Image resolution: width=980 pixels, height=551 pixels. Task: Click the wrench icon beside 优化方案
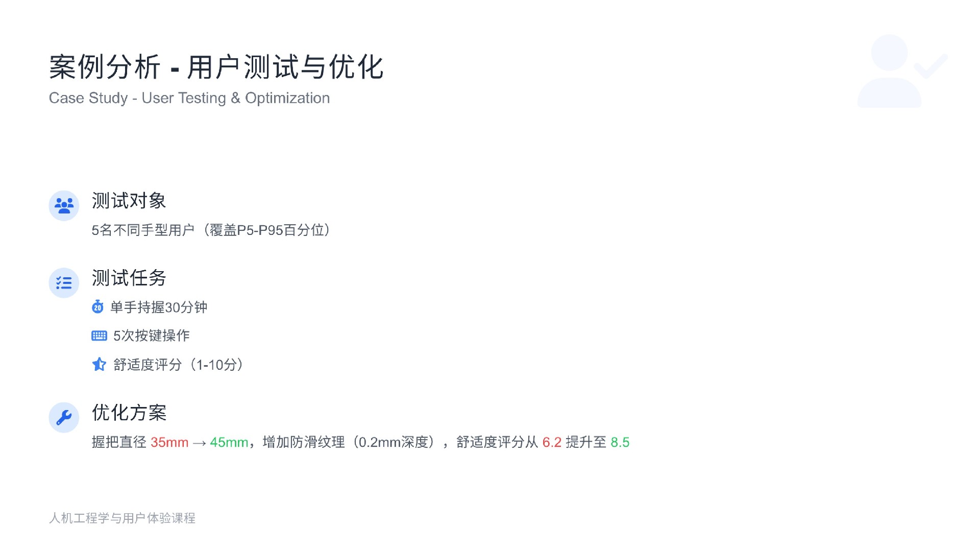coord(64,418)
